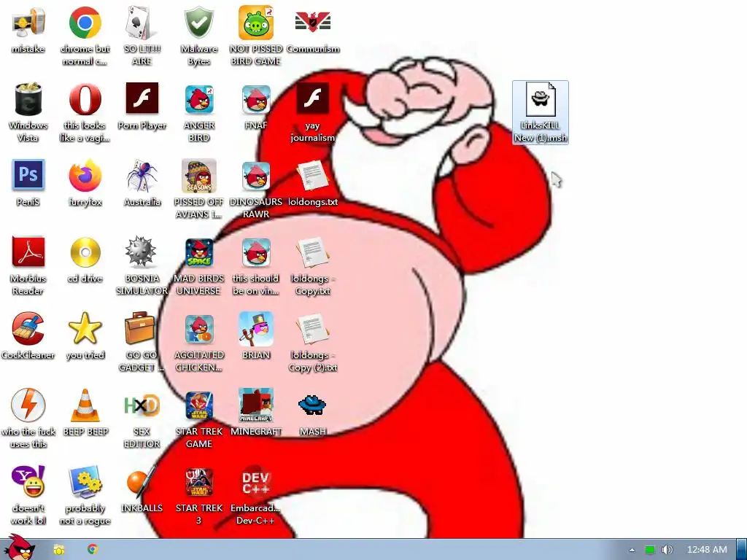Open the taskbar file explorer folder
This screenshot has width=747, height=560.
(59, 550)
